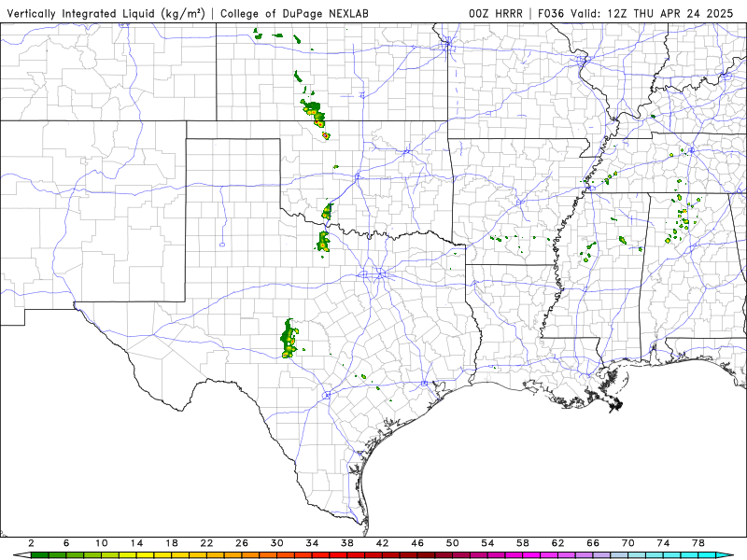Image resolution: width=747 pixels, height=560 pixels.
Task: Click the legend value '26'
Action: coord(242,543)
